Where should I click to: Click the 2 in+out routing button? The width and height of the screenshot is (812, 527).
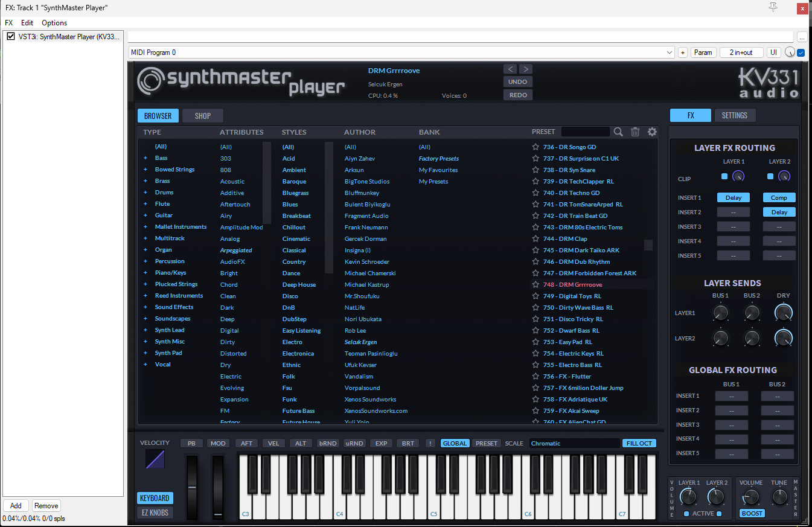click(741, 53)
